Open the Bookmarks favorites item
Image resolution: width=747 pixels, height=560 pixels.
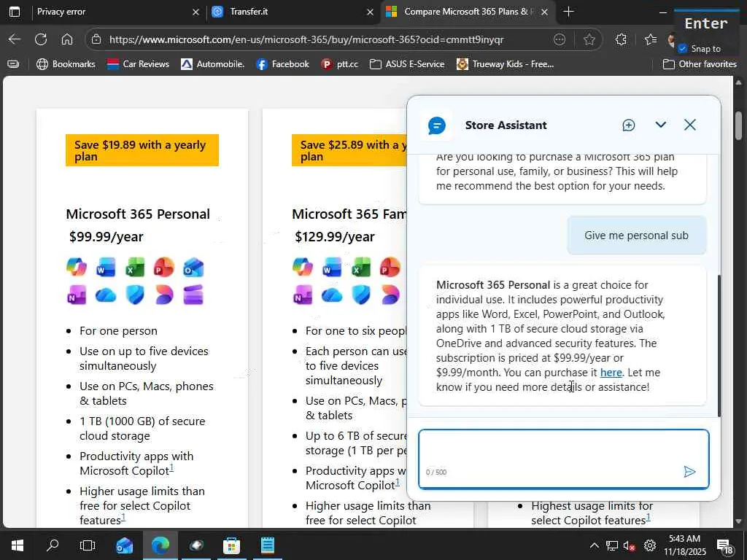pos(66,64)
